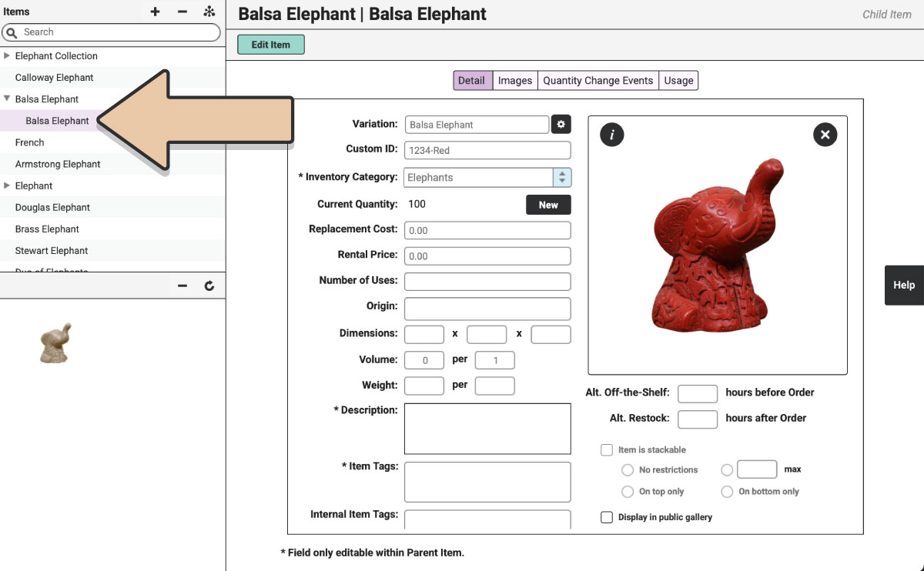Image resolution: width=924 pixels, height=571 pixels.
Task: Switch to the Detail tab
Action: click(471, 80)
